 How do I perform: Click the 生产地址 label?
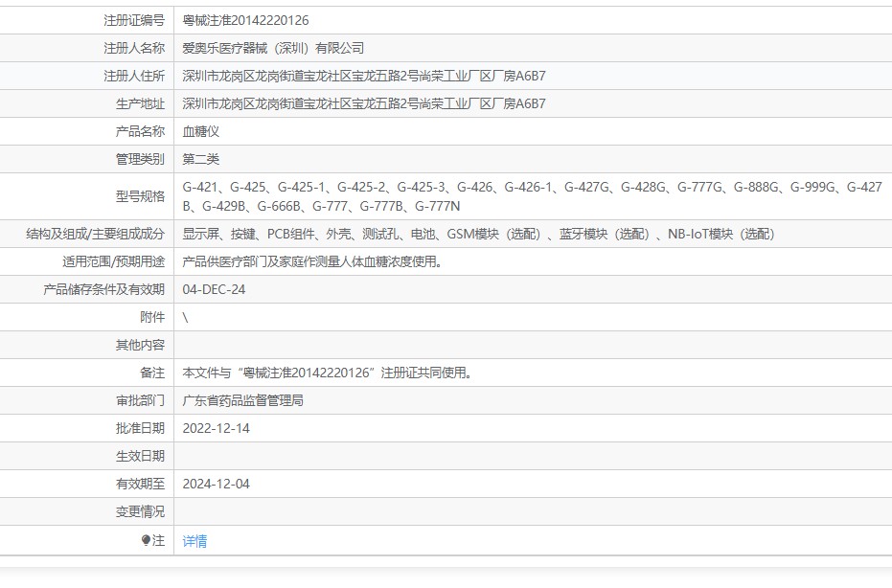(x=141, y=104)
